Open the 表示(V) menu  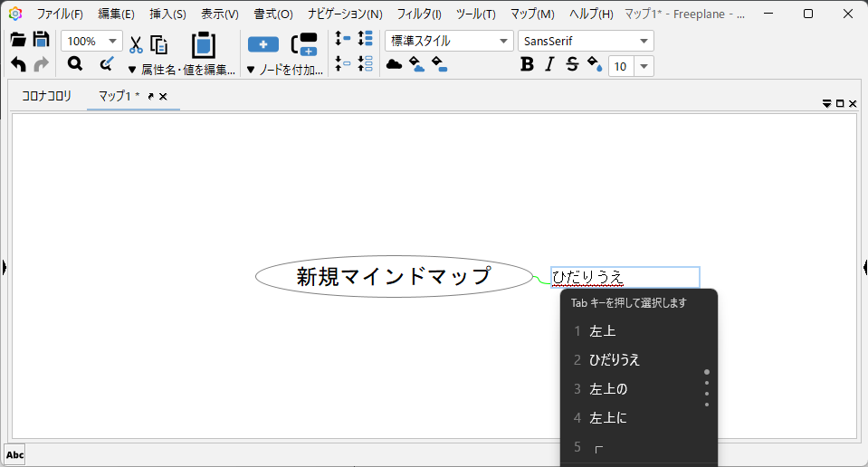(220, 14)
